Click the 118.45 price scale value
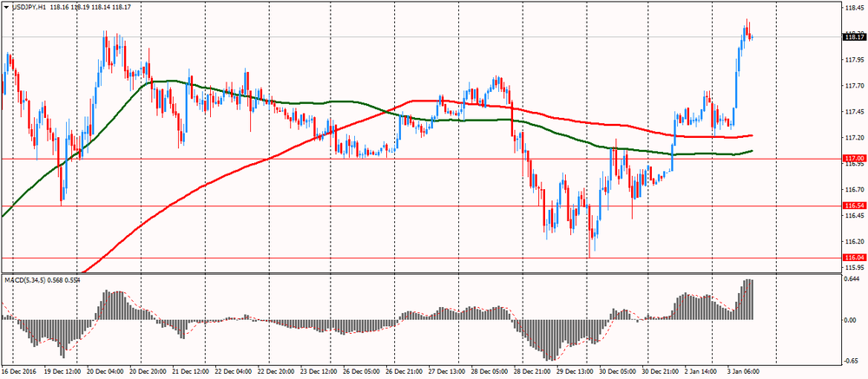The width and height of the screenshot is (868, 379). pyautogui.click(x=853, y=8)
